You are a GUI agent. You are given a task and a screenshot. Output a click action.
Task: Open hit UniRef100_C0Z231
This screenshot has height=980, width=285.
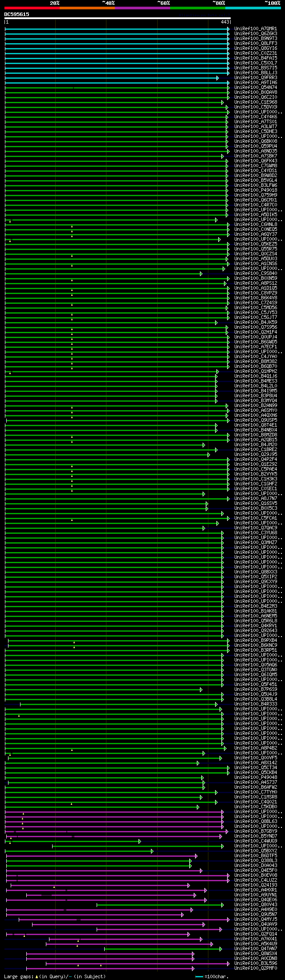pyautogui.click(x=256, y=53)
